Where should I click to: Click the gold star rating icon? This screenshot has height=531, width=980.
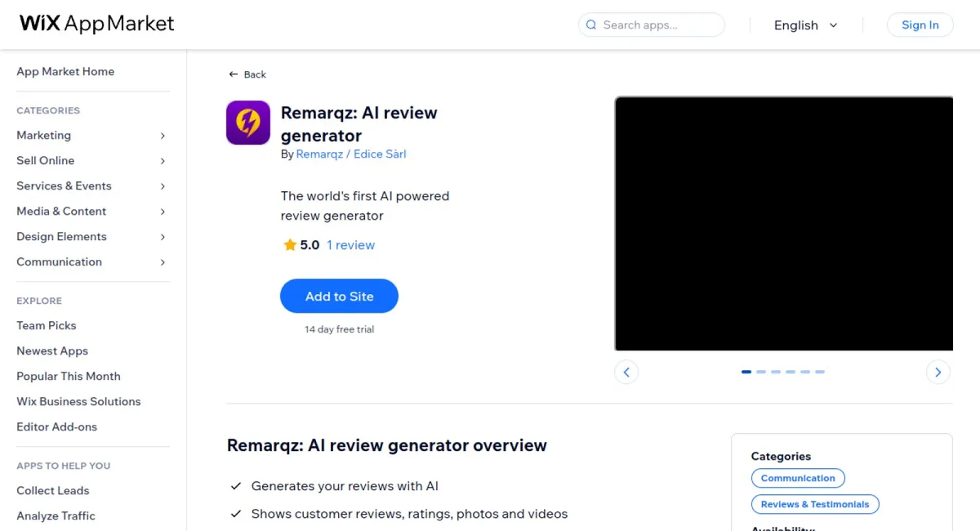(290, 244)
